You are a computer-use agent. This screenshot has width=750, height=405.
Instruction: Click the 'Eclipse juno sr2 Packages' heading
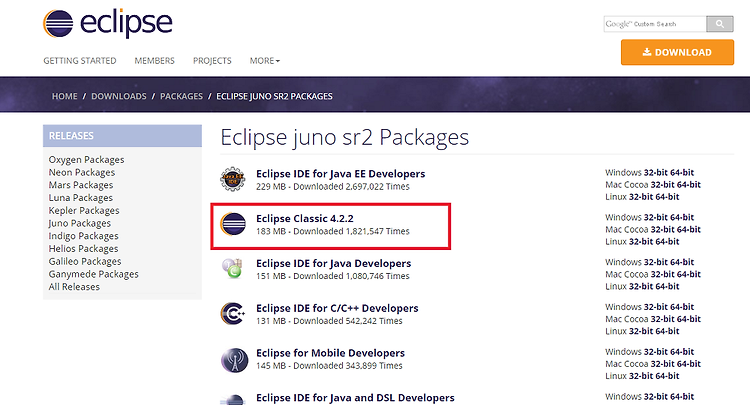point(344,138)
